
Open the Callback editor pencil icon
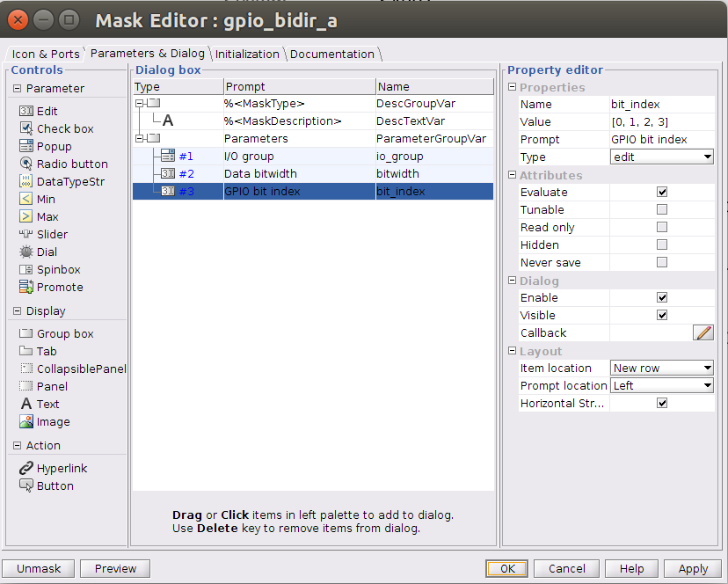(703, 332)
